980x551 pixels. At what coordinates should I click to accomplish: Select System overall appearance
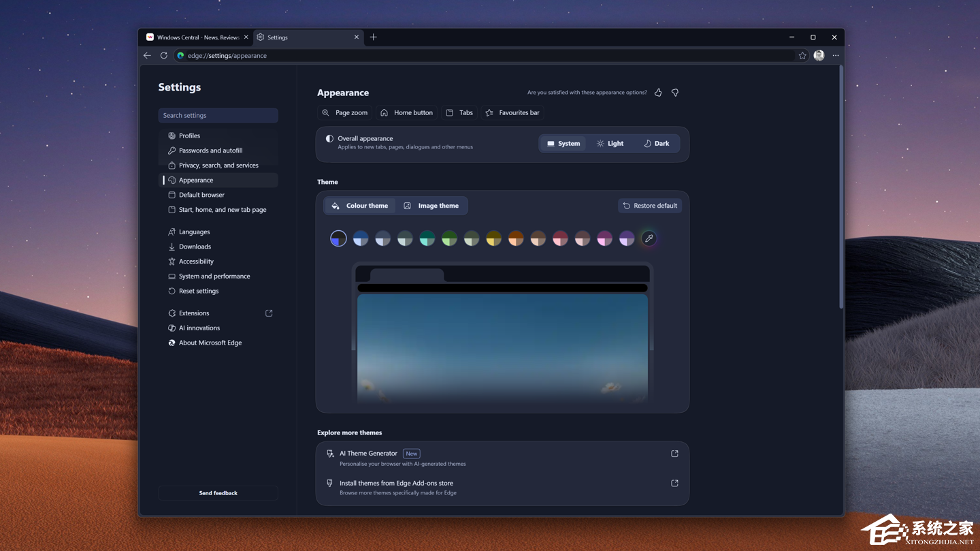click(x=563, y=144)
